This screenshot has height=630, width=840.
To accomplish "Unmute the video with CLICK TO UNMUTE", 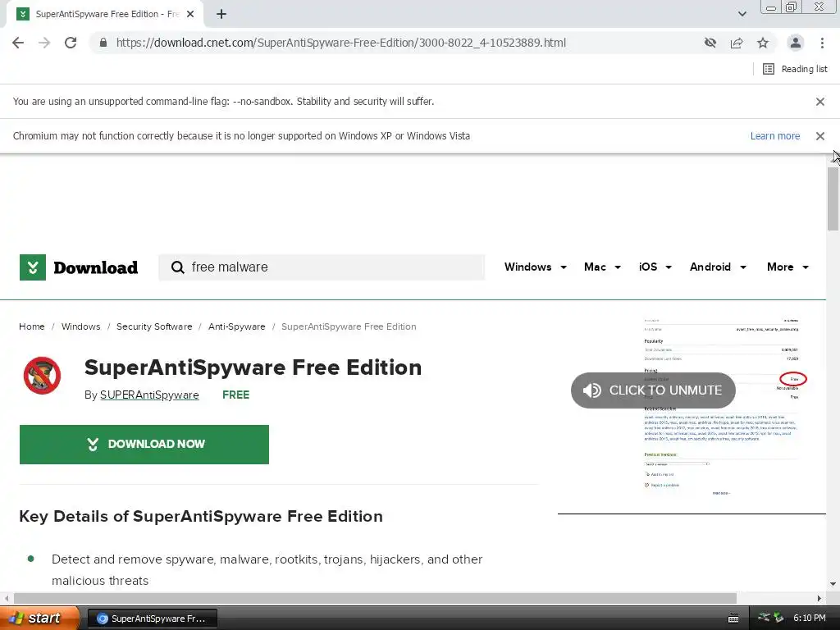I will 653,390.
